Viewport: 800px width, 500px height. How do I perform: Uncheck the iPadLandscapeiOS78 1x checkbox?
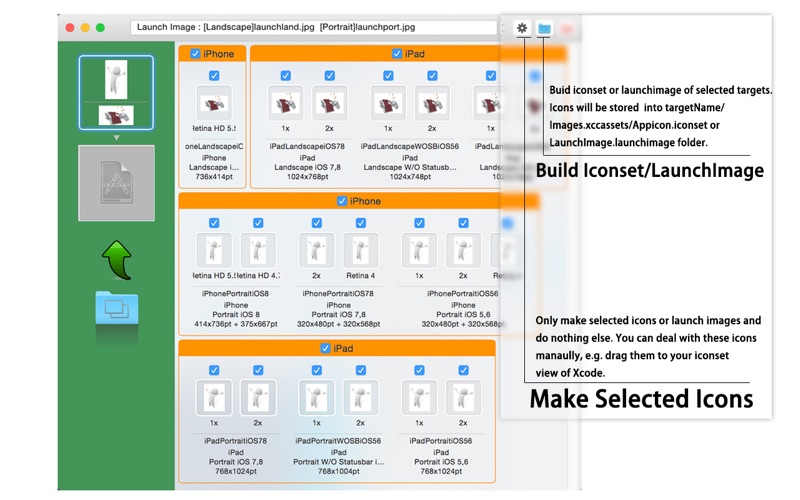coord(286,76)
